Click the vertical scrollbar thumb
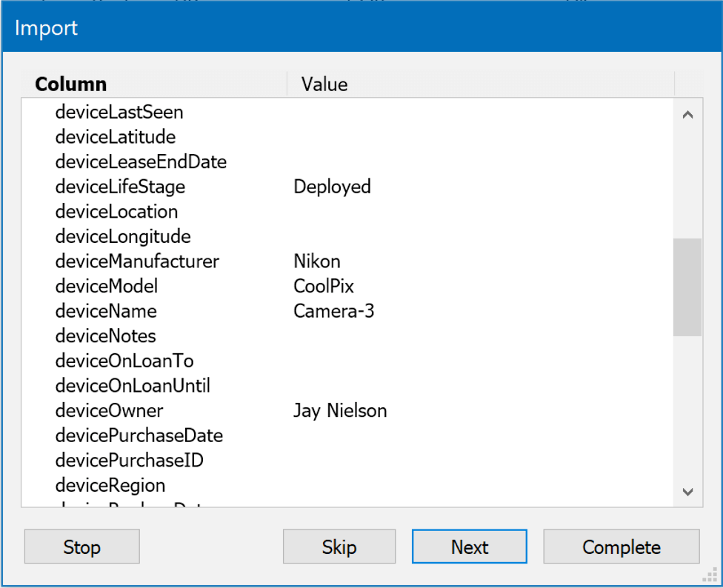This screenshot has height=588, width=723. [x=687, y=287]
